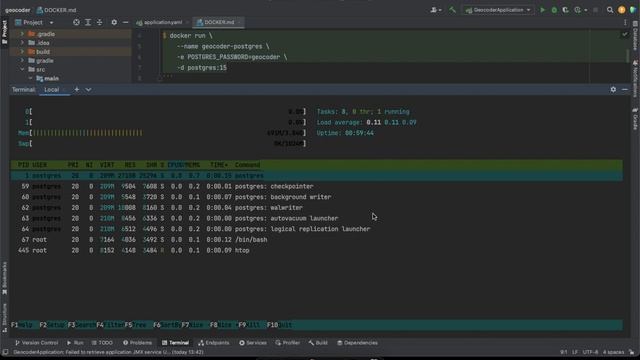
Task: Add a new terminal session
Action: (77, 89)
